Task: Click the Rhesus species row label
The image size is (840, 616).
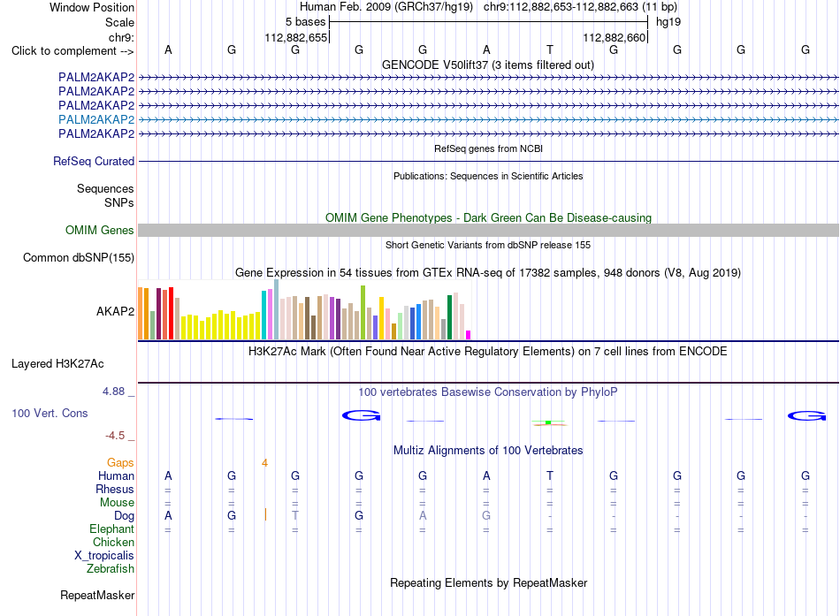Action: [115, 489]
